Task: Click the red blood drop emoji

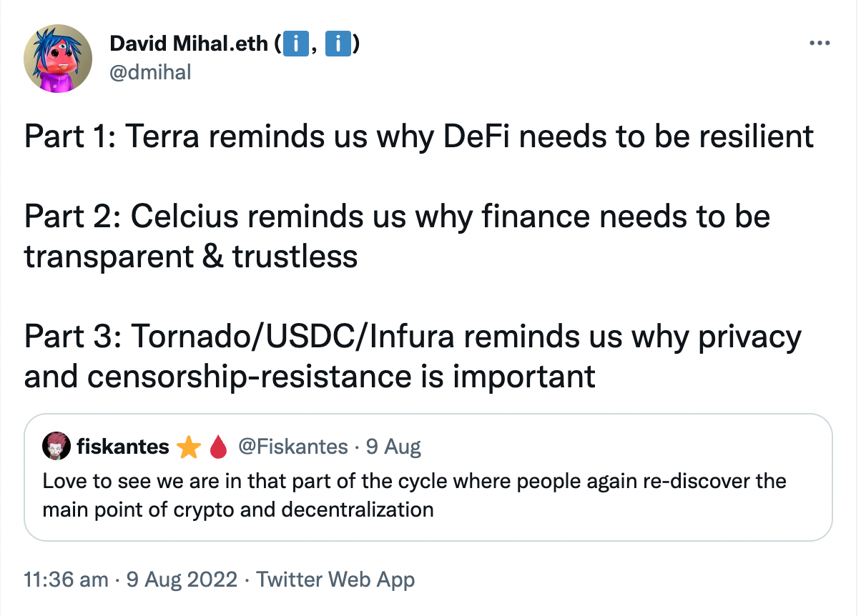Action: point(217,447)
